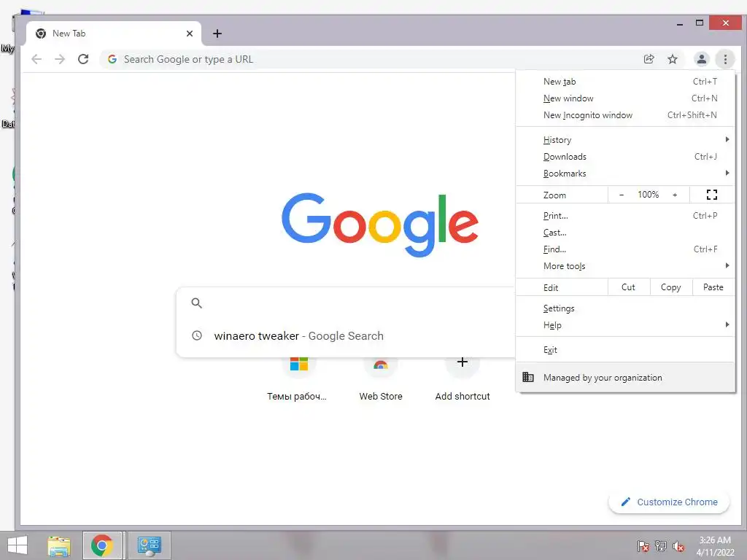Click the Chrome taskbar icon
The width and height of the screenshot is (747, 560).
tap(102, 545)
